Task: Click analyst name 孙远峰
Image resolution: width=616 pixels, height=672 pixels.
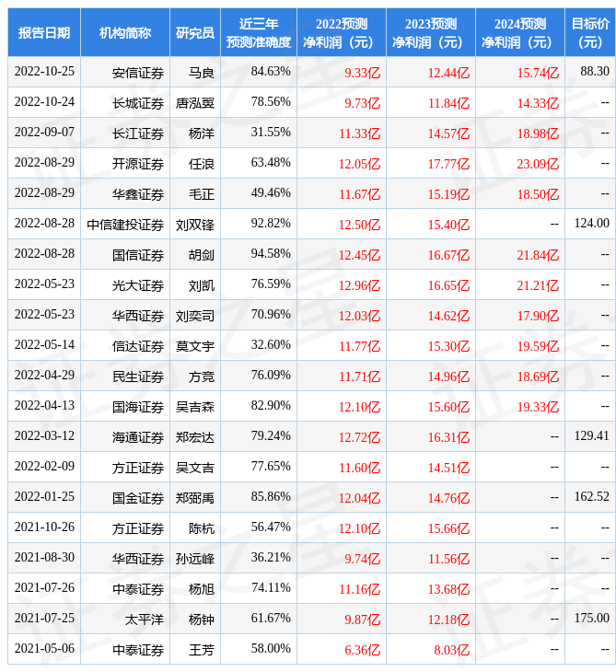Action: [x=195, y=560]
